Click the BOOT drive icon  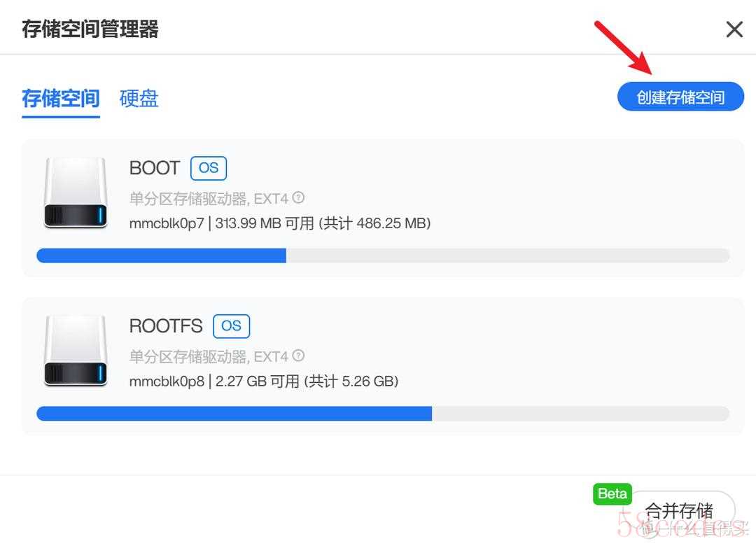pos(75,193)
